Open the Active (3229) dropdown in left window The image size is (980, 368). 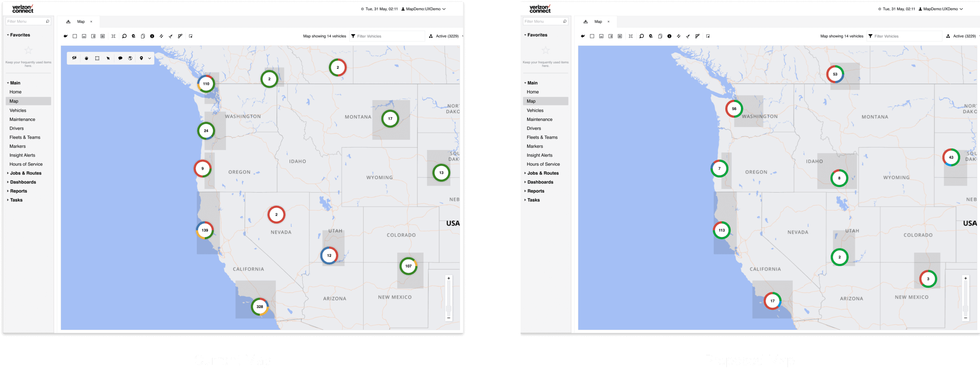pos(446,36)
